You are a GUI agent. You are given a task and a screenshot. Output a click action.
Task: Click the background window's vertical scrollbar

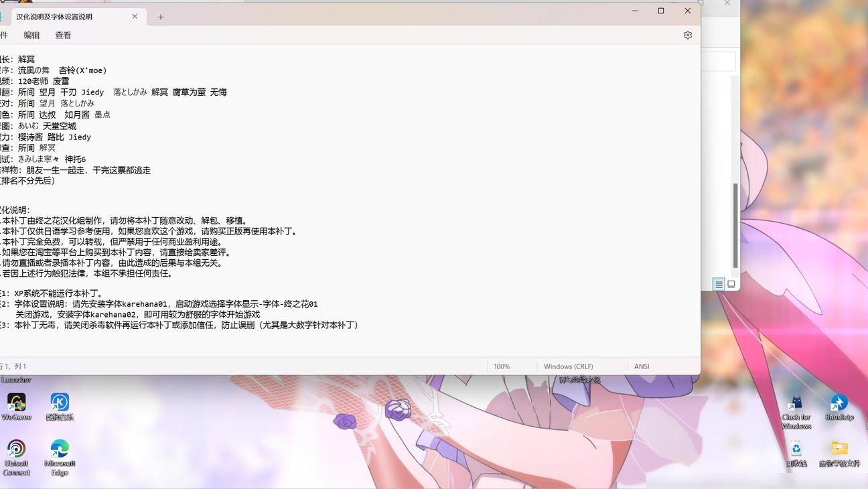(735, 225)
